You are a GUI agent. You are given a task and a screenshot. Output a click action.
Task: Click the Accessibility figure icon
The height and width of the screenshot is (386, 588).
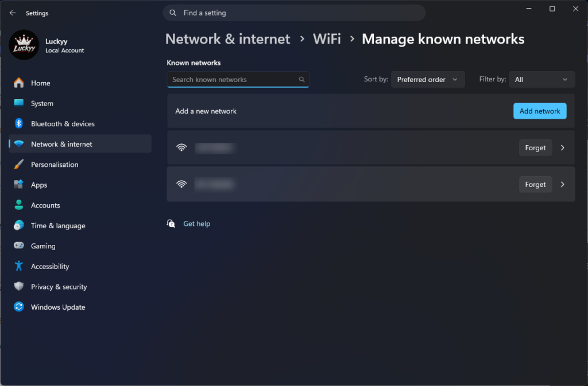pos(19,266)
